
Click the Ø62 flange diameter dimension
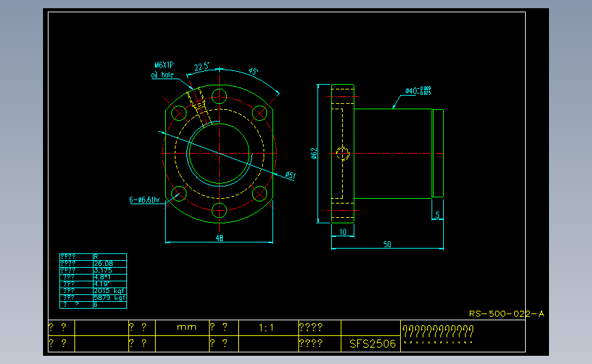pyautogui.click(x=314, y=153)
